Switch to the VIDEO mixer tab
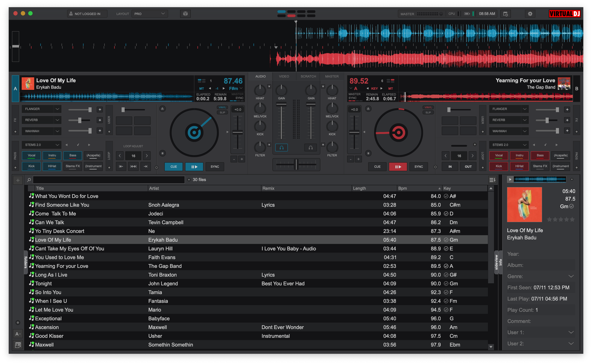Viewport: 592px width, 364px height. tap(284, 76)
